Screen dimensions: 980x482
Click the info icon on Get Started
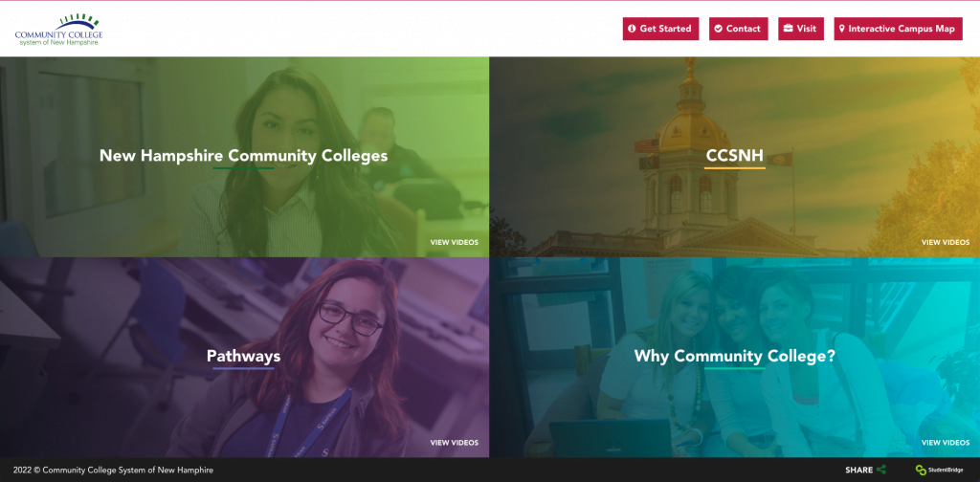click(632, 29)
